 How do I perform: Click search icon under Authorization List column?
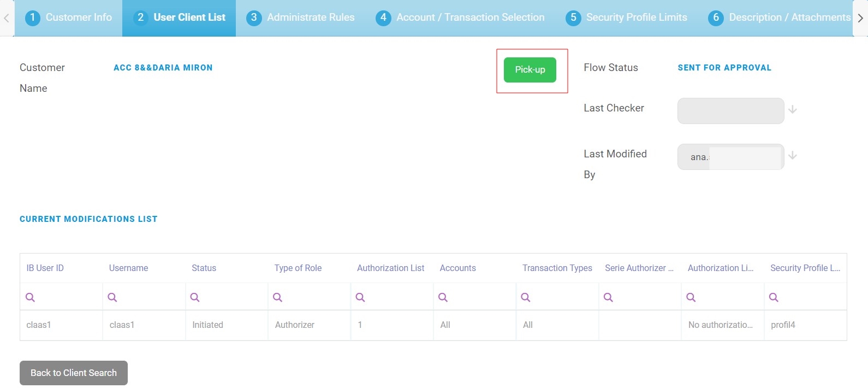[360, 297]
